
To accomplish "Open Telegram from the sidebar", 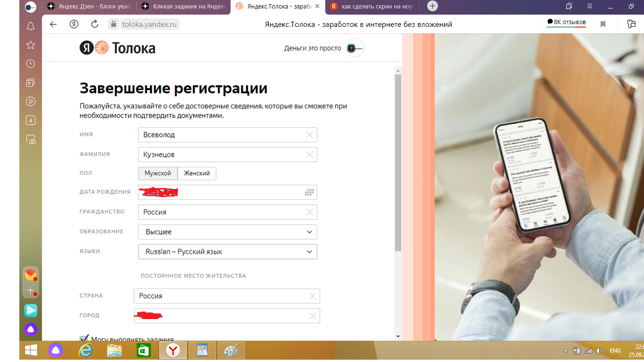I will coord(31,311).
